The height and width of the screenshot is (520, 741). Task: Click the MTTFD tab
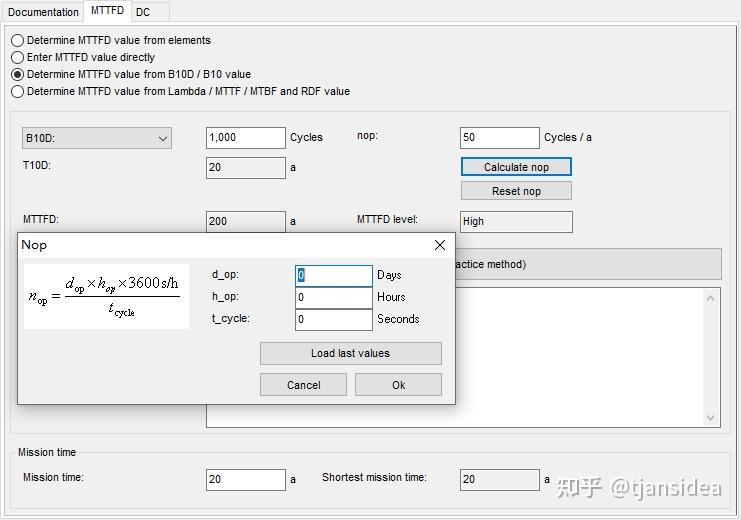(x=107, y=10)
